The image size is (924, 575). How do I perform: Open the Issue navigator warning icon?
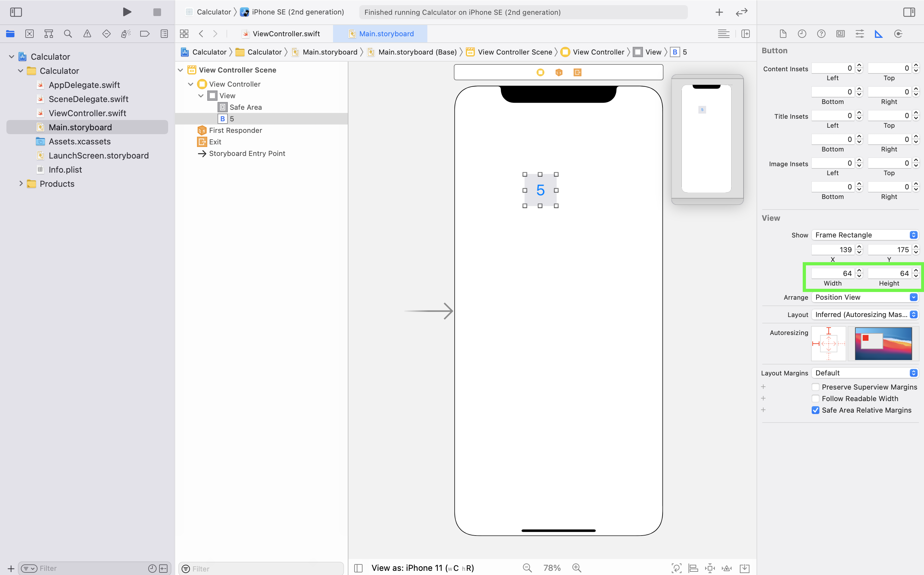[x=87, y=34]
